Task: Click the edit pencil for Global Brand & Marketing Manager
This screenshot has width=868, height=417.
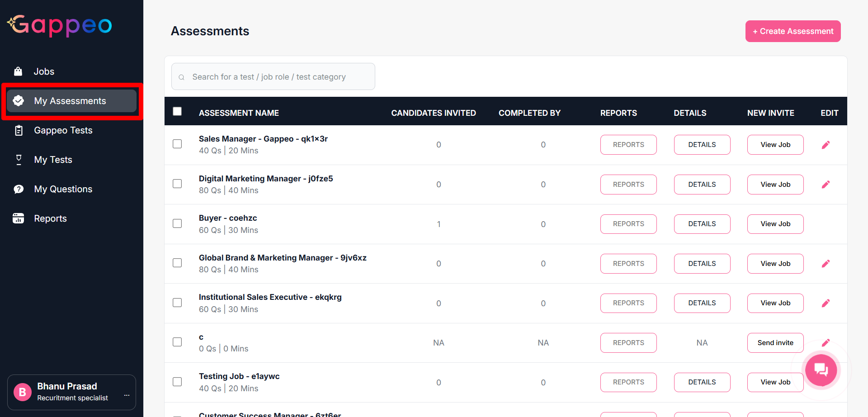Action: (x=826, y=264)
